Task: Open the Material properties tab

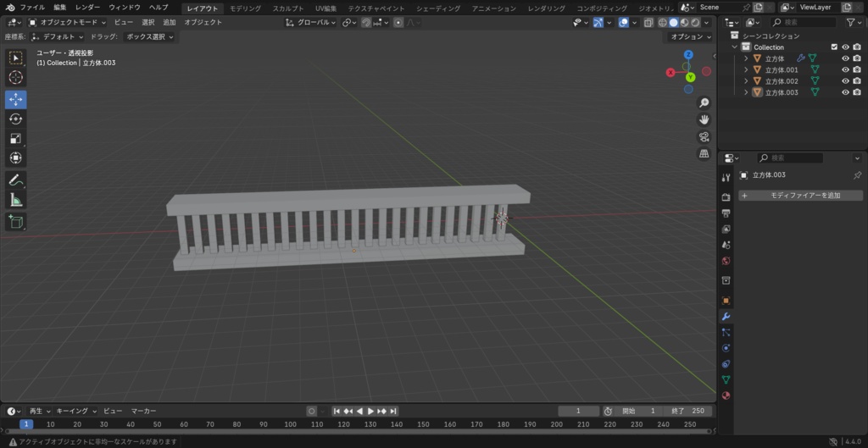Action: 726,395
